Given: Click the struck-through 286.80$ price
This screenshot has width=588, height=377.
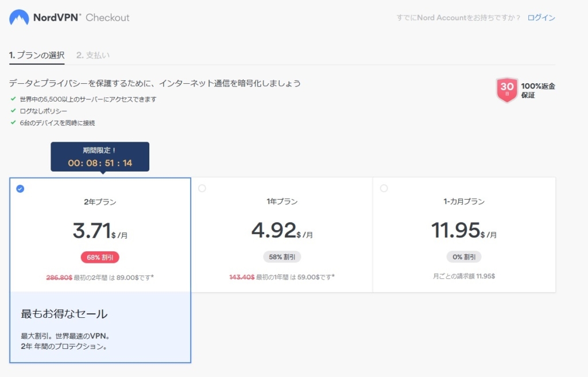Looking at the screenshot, I should pyautogui.click(x=59, y=278).
